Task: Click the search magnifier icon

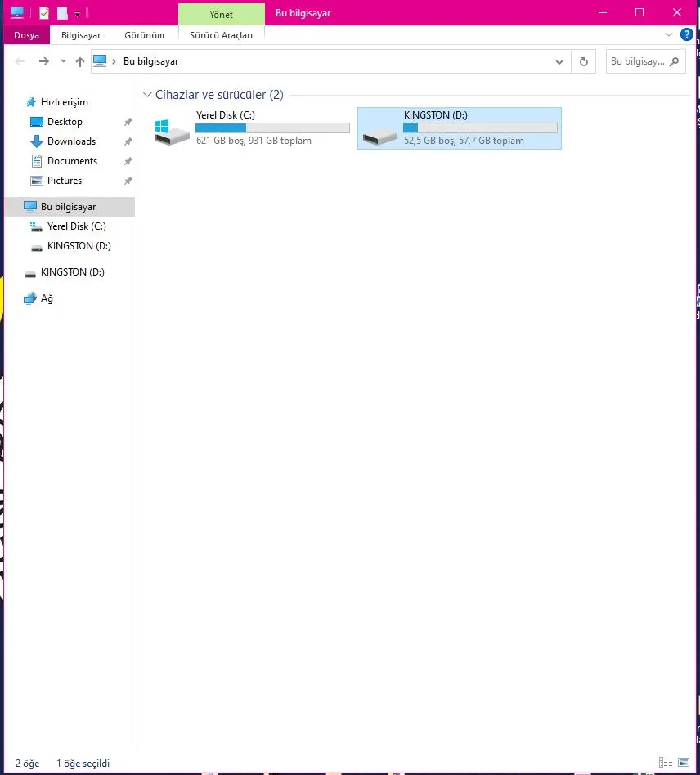Action: 675,61
